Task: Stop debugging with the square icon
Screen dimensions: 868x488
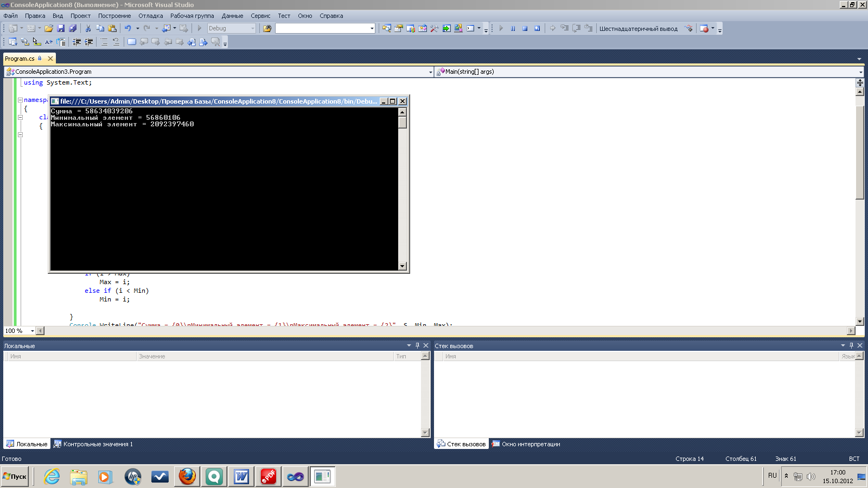Action: pos(525,28)
